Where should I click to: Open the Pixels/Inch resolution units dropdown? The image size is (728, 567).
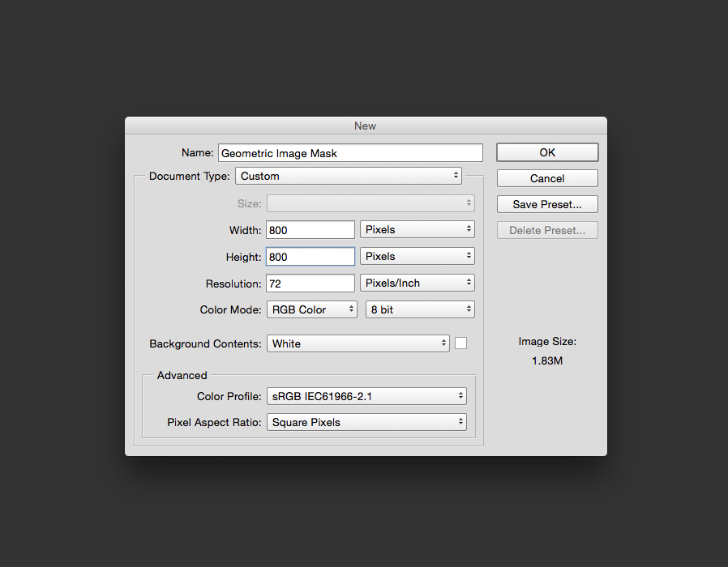(418, 283)
